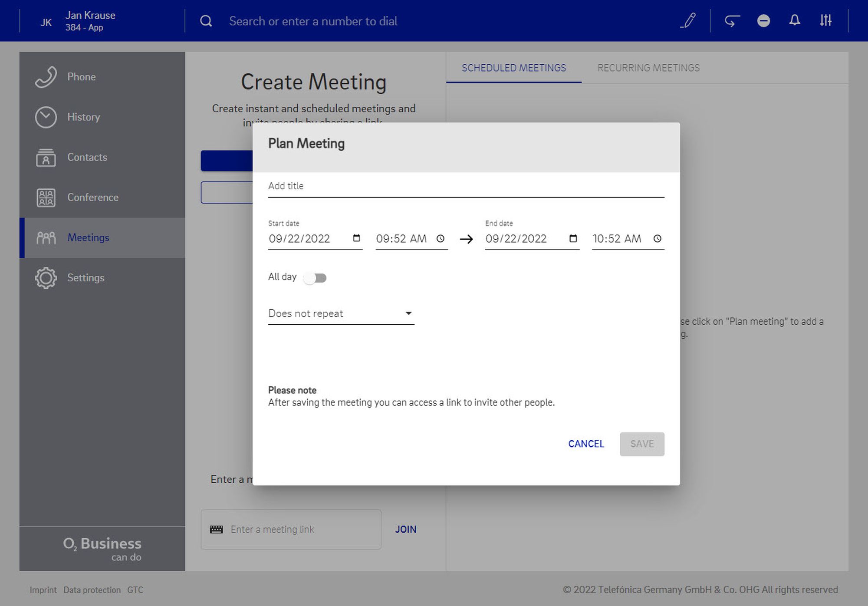
Task: Select the Scheduled Meetings tab
Action: point(513,68)
